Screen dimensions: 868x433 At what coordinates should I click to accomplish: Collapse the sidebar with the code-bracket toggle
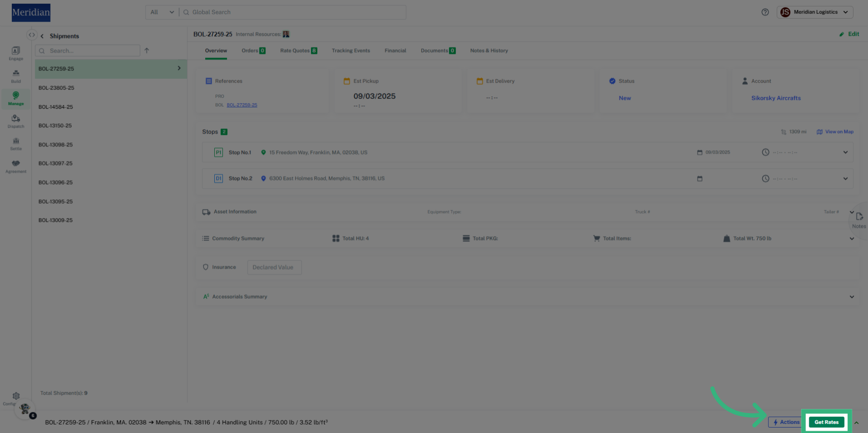coord(32,35)
